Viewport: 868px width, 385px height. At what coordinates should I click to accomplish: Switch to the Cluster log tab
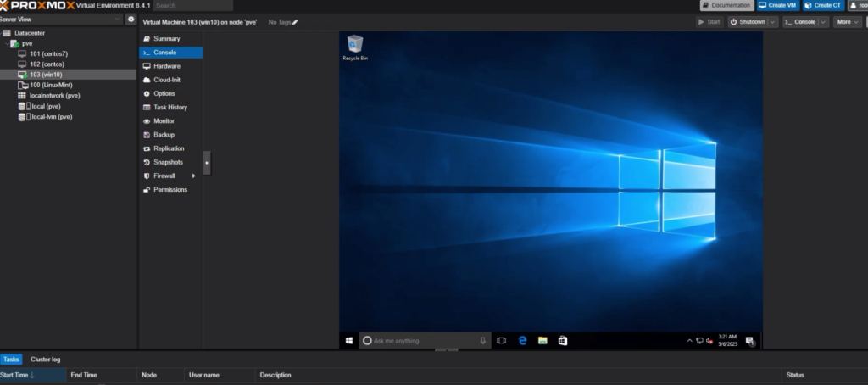coord(46,360)
